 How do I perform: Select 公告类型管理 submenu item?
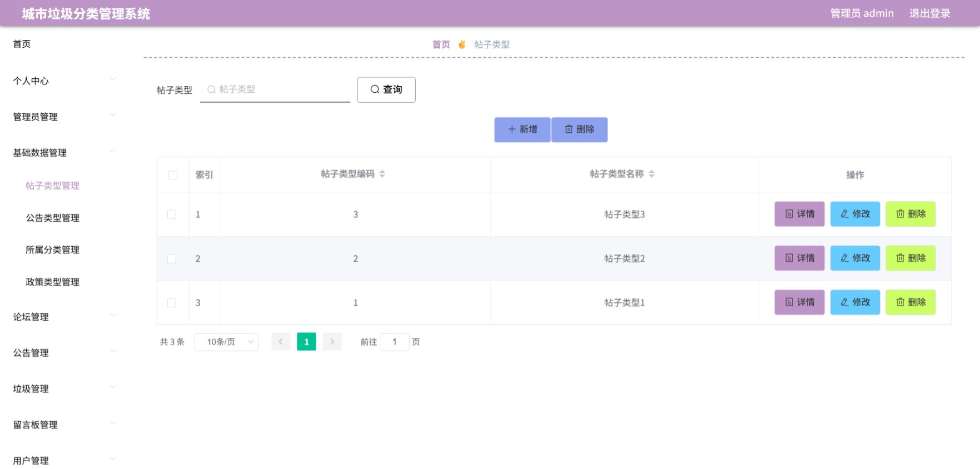coord(52,218)
